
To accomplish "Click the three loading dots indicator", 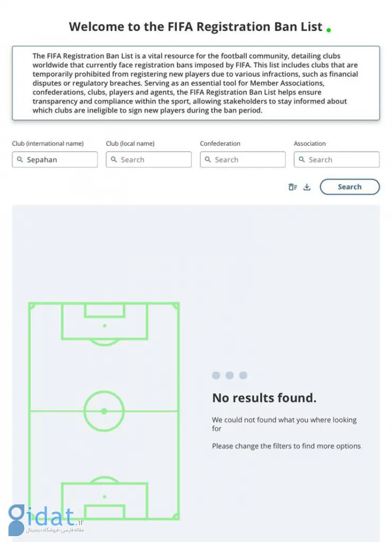I will pos(229,375).
